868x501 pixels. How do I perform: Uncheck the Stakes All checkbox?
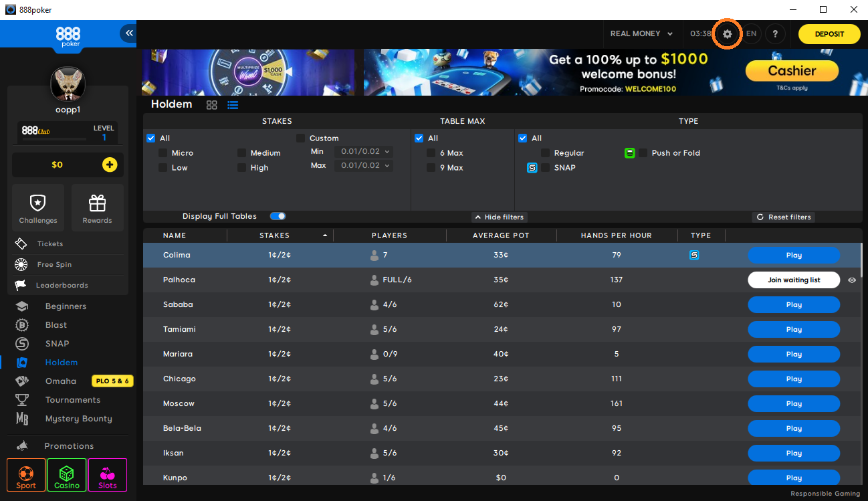tap(151, 138)
